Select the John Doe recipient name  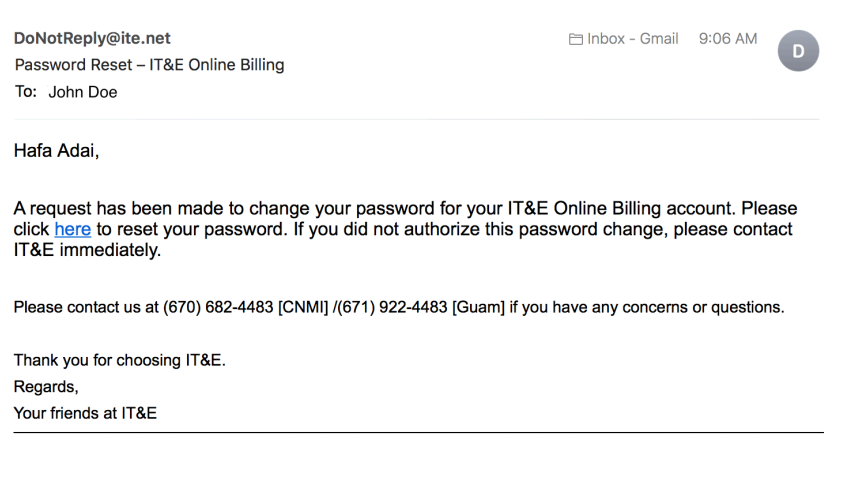83,92
